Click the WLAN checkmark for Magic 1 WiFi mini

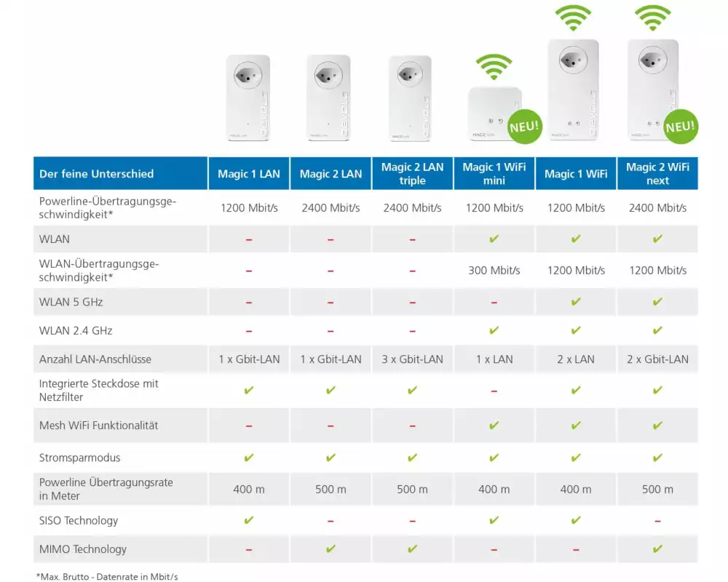click(x=494, y=239)
